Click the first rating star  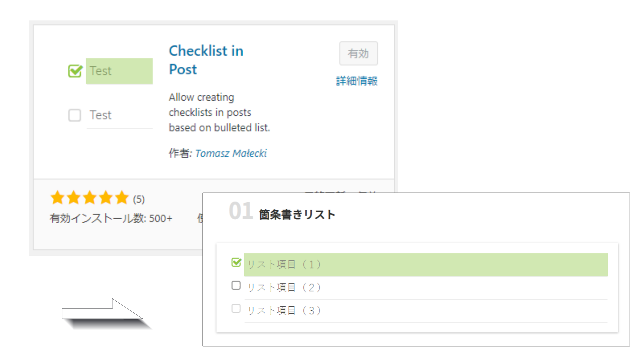[57, 198]
